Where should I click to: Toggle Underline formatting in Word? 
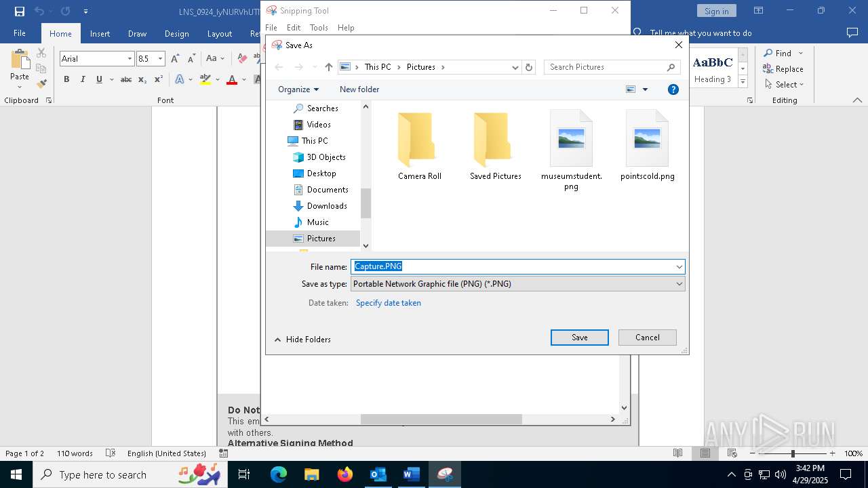point(99,79)
